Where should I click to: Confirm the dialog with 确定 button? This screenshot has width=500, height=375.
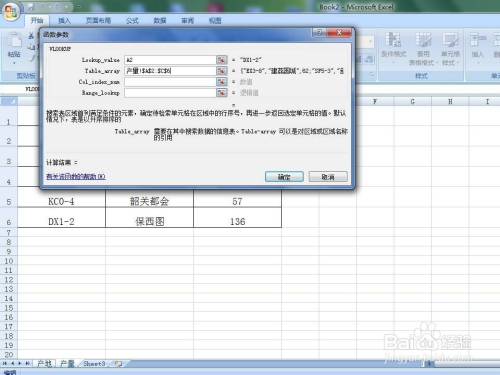tap(284, 177)
